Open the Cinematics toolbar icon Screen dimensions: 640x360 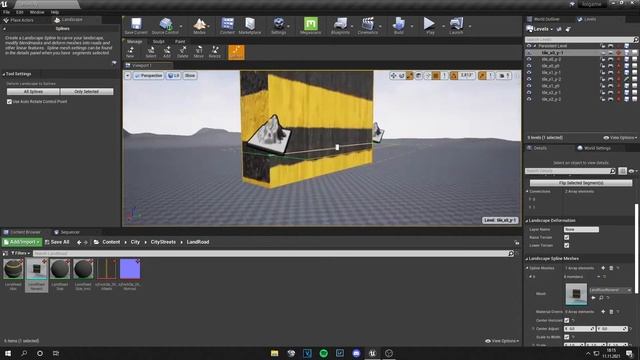click(368, 26)
